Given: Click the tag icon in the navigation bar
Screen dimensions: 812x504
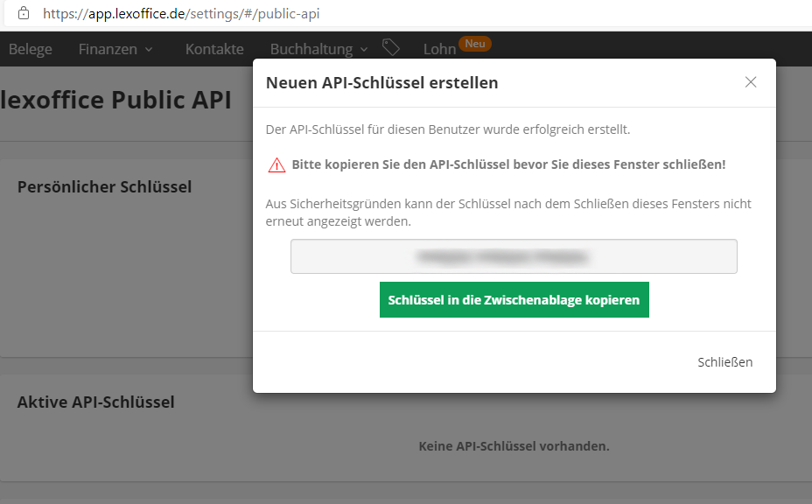Looking at the screenshot, I should click(391, 48).
